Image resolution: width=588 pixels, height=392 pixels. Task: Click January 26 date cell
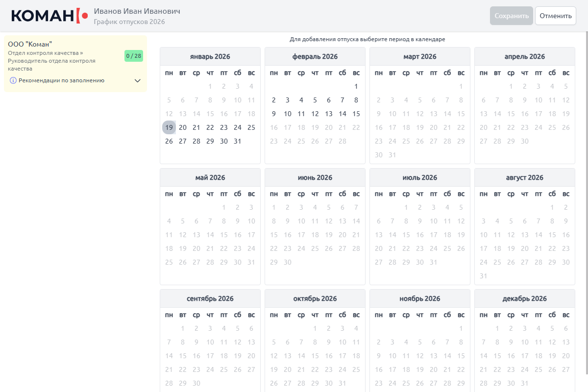tap(169, 141)
